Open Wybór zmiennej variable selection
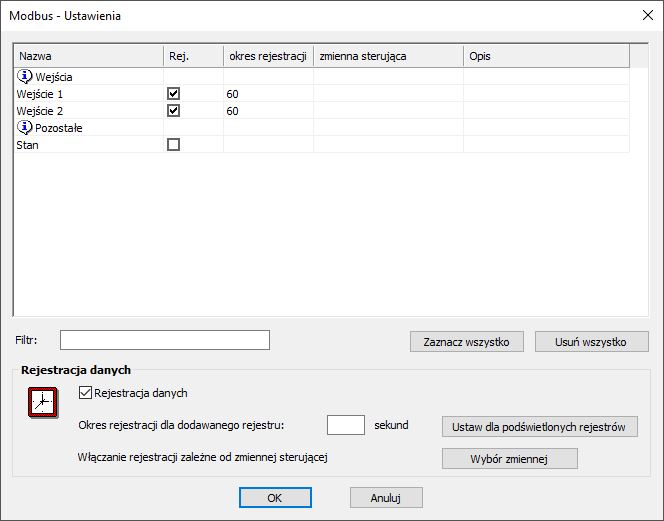This screenshot has height=521, width=664. coord(509,459)
